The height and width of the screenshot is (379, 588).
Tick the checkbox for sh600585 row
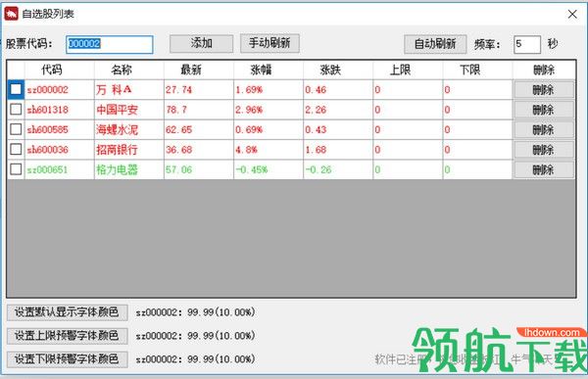click(16, 129)
